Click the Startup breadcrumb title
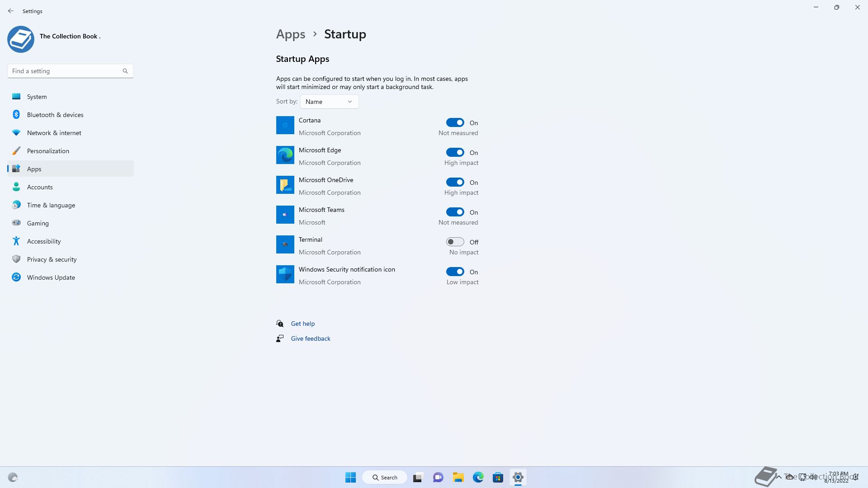868x488 pixels. 345,34
